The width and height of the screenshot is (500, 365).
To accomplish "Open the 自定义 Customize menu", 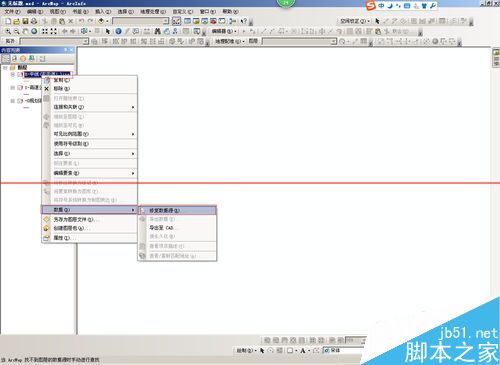I will pos(183,12).
